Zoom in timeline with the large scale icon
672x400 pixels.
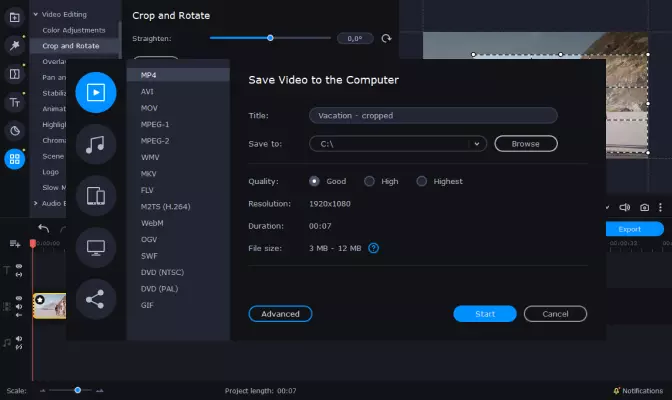pyautogui.click(x=99, y=391)
